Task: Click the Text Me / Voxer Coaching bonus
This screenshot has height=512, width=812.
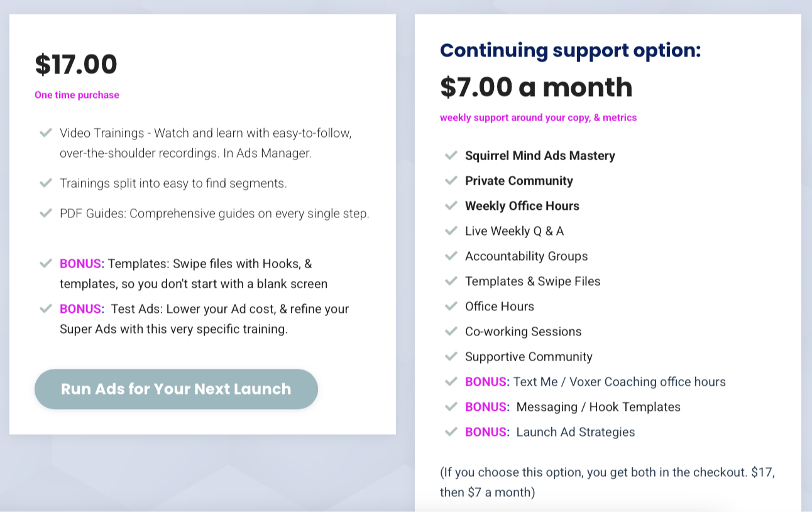Action: coord(595,381)
